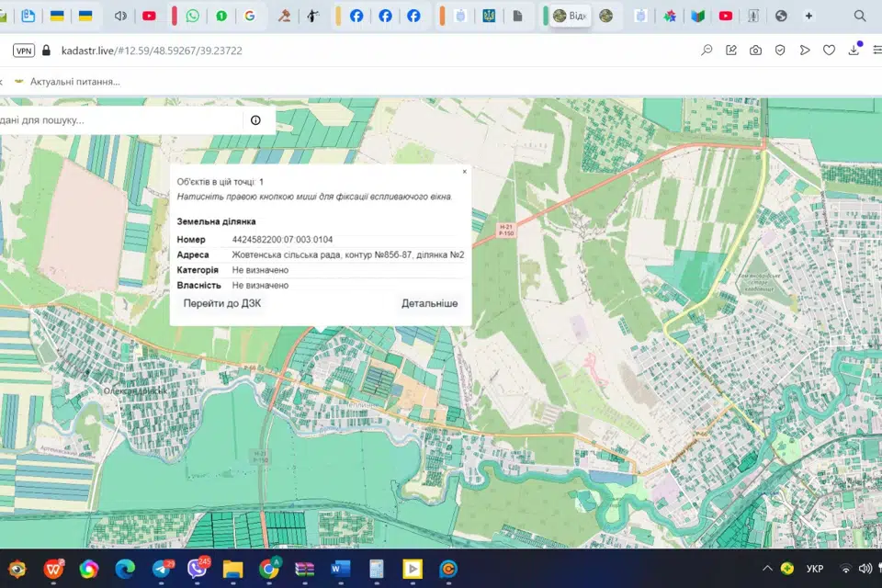Click the map search input field
This screenshot has width=882, height=588.
tap(119, 120)
